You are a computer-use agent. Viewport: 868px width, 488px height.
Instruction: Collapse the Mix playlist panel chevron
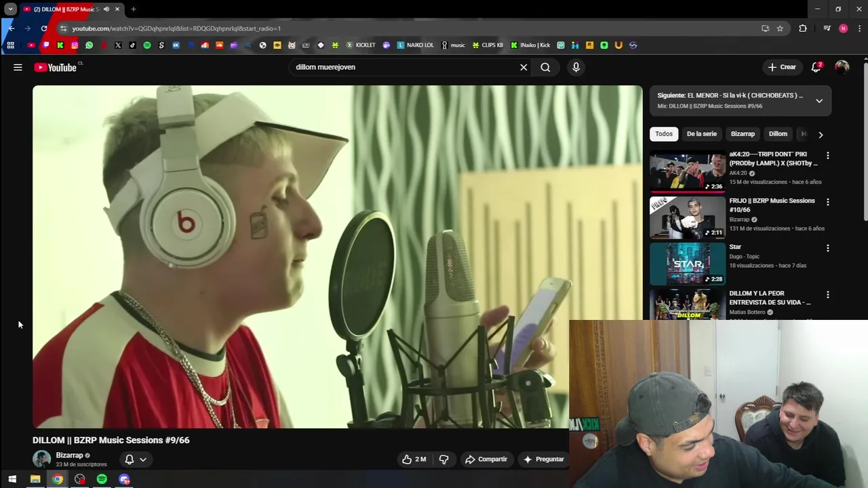819,100
